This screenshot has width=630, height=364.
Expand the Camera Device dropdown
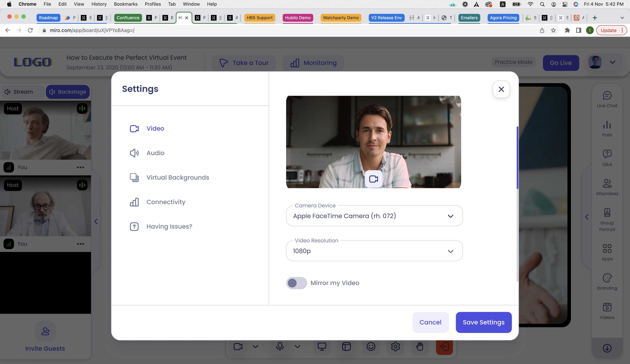(374, 216)
